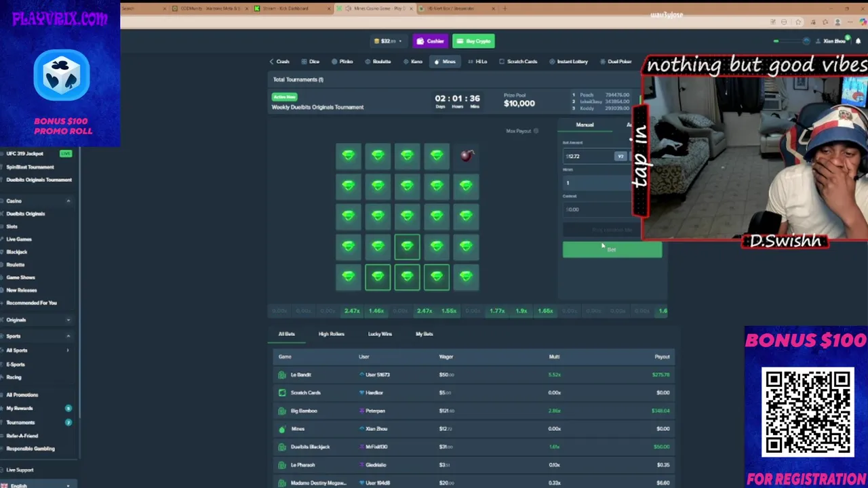Viewport: 868px width, 488px height.
Task: Click the bomb tile on the Mines grid
Action: coord(467,156)
